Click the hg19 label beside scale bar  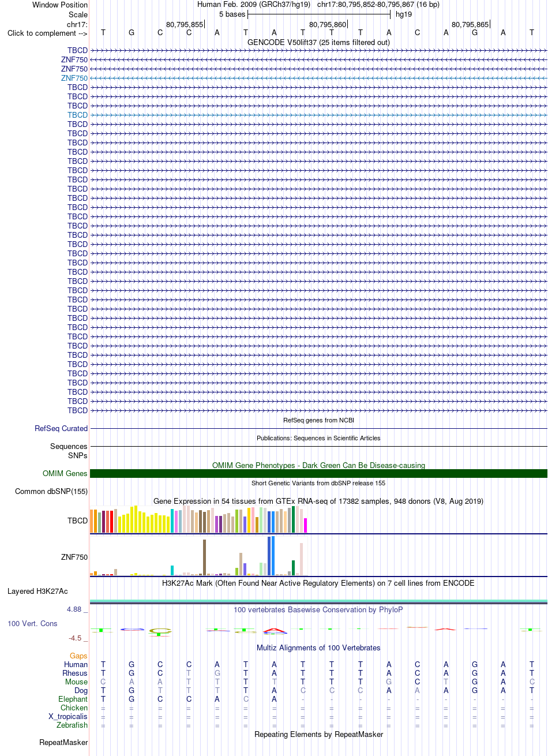(404, 14)
